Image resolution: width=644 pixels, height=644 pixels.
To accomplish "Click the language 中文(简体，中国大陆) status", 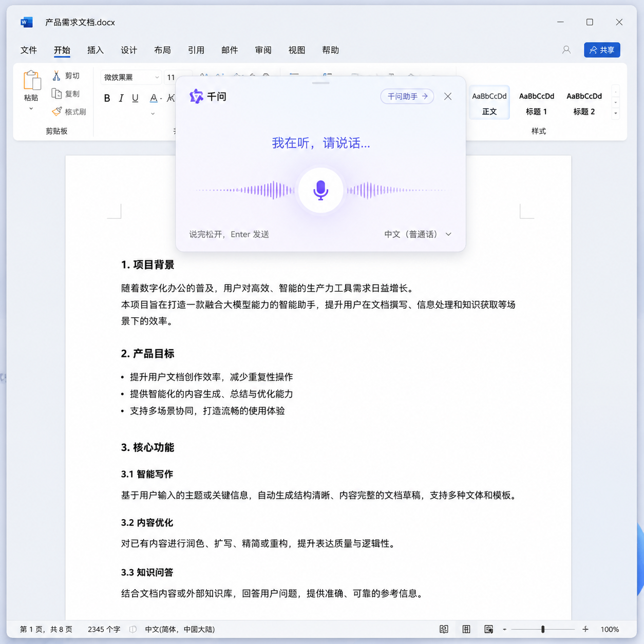I will click(180, 629).
